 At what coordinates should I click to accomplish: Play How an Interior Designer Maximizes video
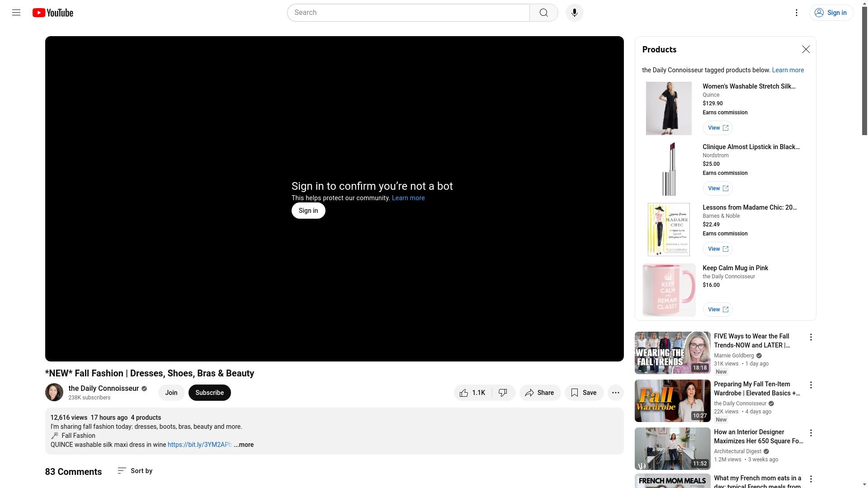673,449
